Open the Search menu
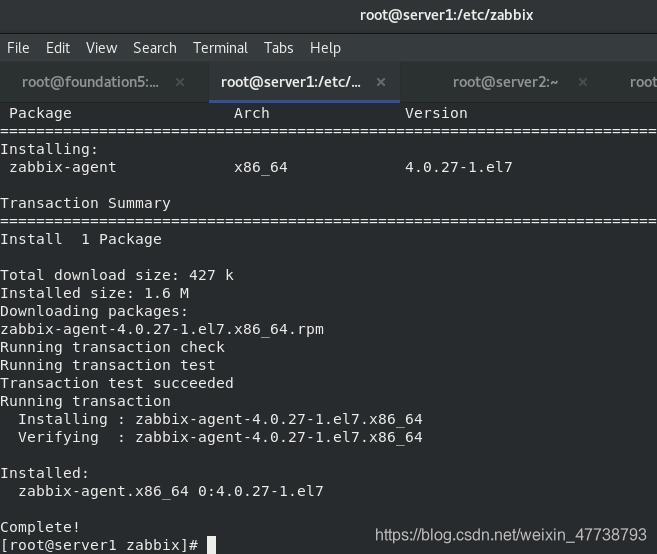Image resolution: width=657 pixels, height=554 pixels. click(x=155, y=48)
